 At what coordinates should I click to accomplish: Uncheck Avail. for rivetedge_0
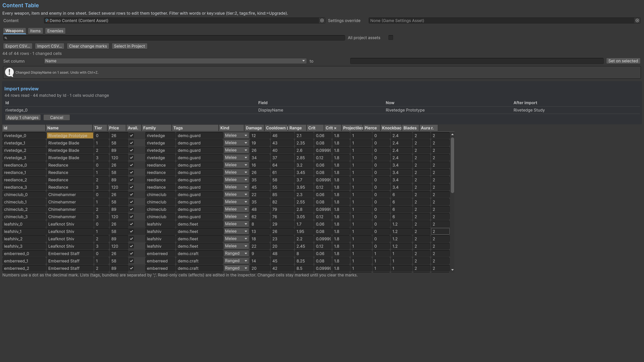click(x=131, y=135)
